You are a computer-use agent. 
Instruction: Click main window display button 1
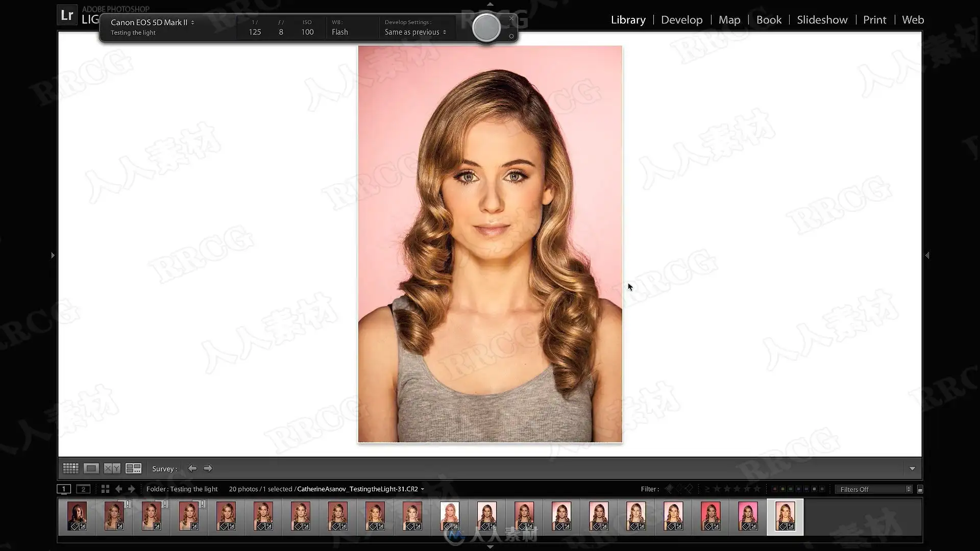tap(64, 489)
